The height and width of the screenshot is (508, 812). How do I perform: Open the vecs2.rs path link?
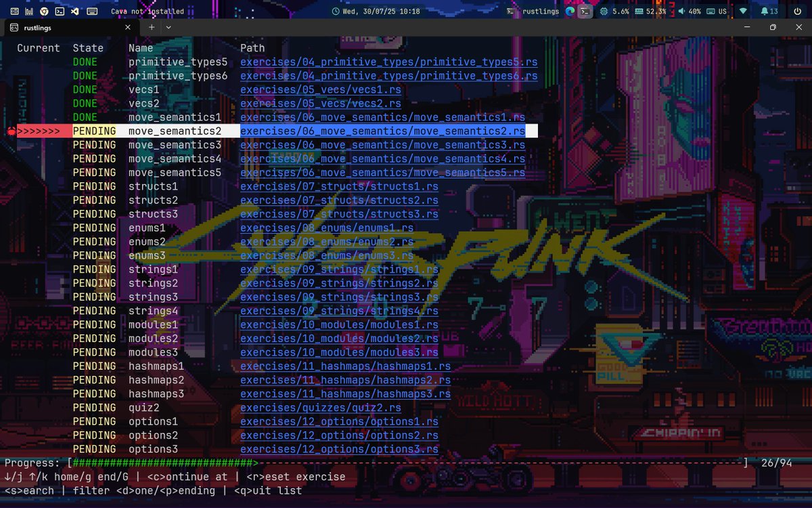pos(321,104)
